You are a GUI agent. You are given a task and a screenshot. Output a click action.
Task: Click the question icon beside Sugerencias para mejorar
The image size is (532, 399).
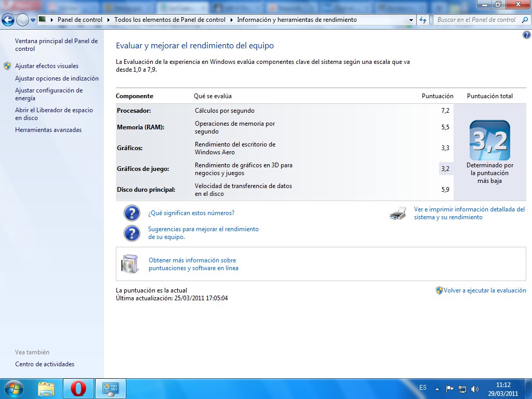(132, 233)
